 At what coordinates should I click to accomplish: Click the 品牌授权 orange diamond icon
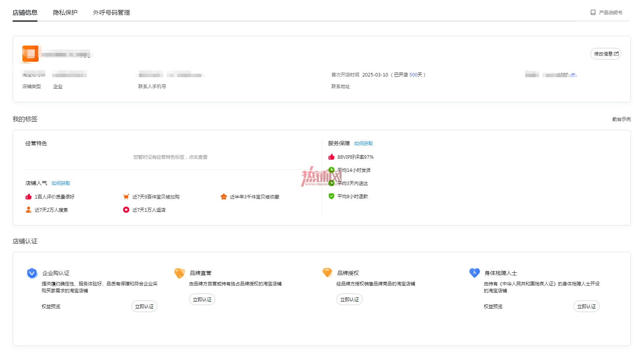pyautogui.click(x=327, y=273)
